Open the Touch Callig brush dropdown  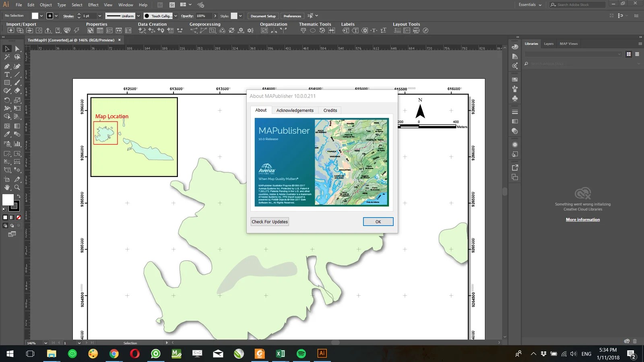175,16
